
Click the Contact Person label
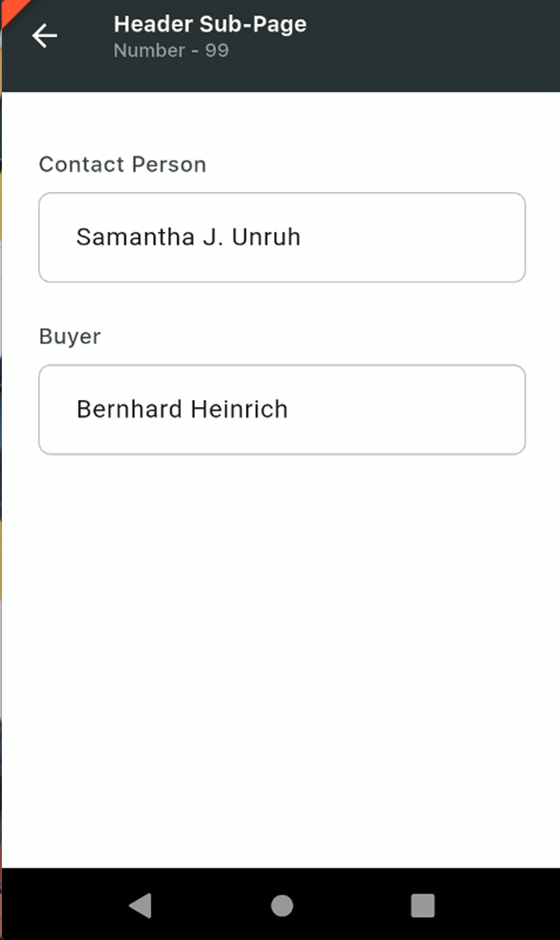[122, 164]
